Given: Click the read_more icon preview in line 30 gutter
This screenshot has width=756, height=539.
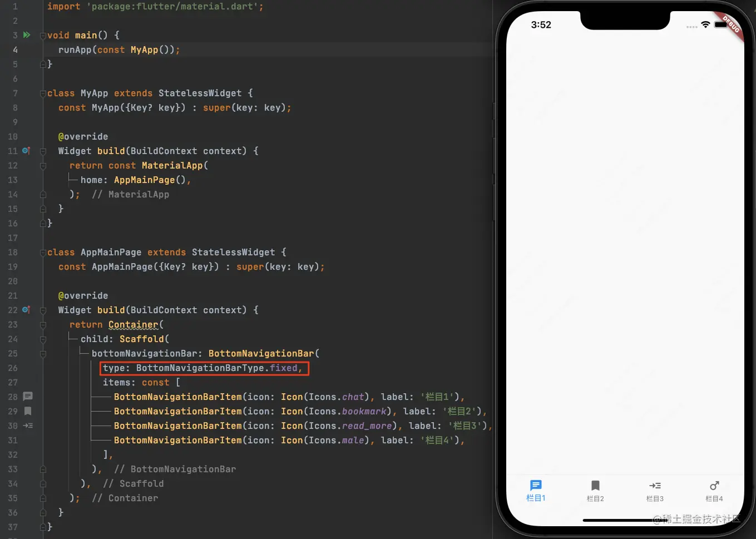Looking at the screenshot, I should click(x=28, y=426).
